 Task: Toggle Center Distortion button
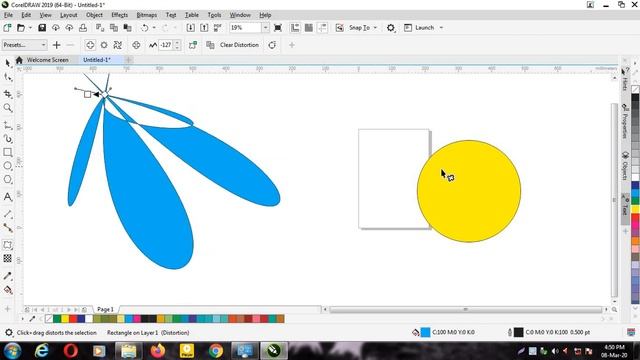click(x=136, y=45)
